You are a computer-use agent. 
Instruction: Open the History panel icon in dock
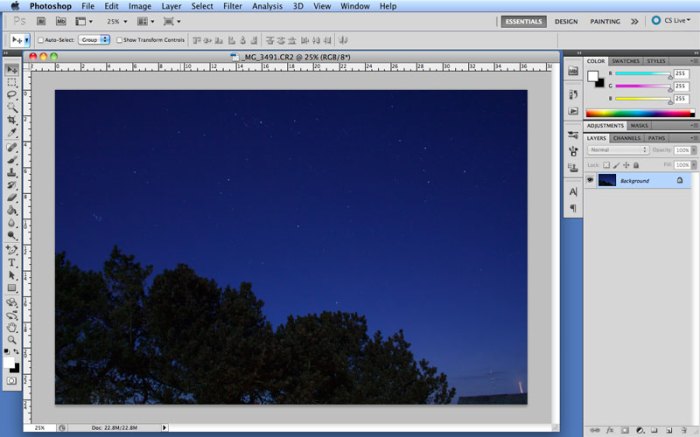[573, 95]
